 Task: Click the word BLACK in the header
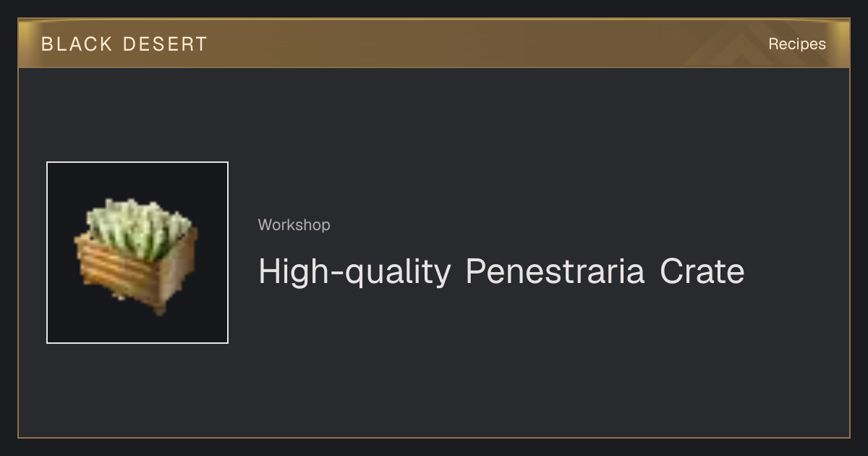(77, 44)
